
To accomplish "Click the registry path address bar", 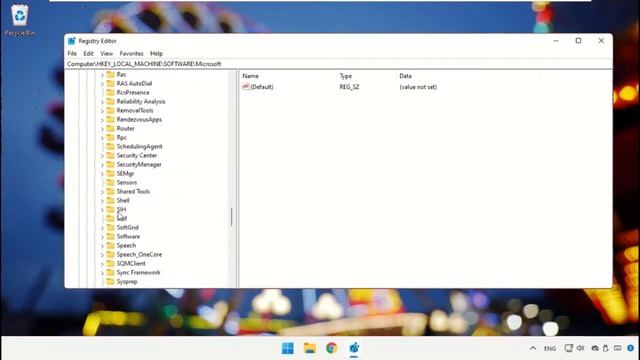I will click(338, 64).
